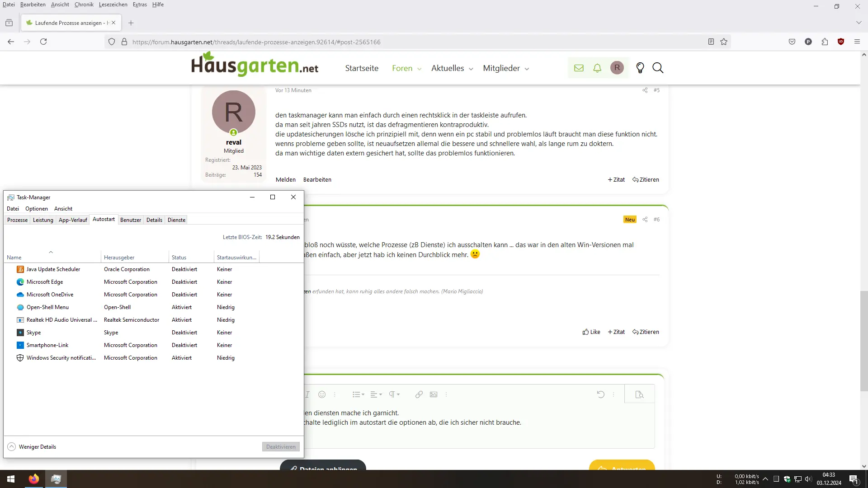Toggle reader view icon in address bar
This screenshot has width=868, height=488.
point(711,42)
